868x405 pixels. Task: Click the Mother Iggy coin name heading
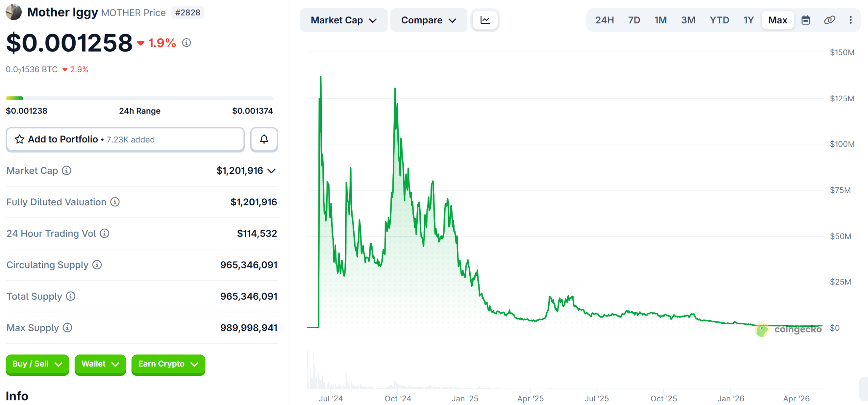point(62,12)
